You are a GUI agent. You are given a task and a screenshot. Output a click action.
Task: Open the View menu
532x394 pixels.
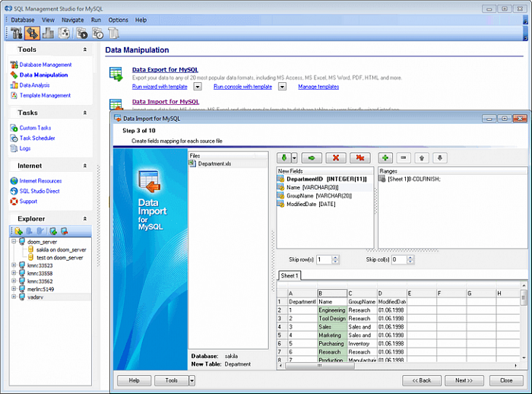click(x=48, y=20)
